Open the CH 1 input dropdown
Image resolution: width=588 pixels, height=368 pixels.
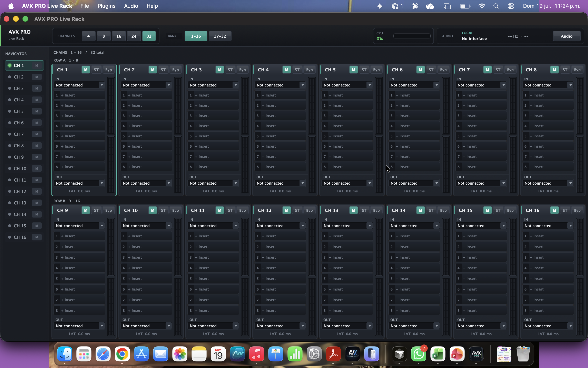coord(79,85)
